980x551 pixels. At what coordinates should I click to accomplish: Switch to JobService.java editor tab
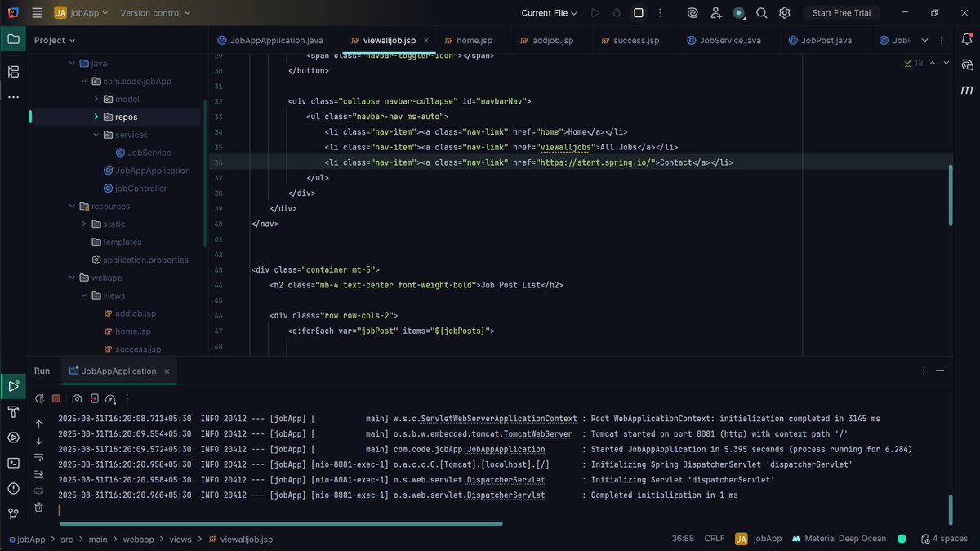724,40
